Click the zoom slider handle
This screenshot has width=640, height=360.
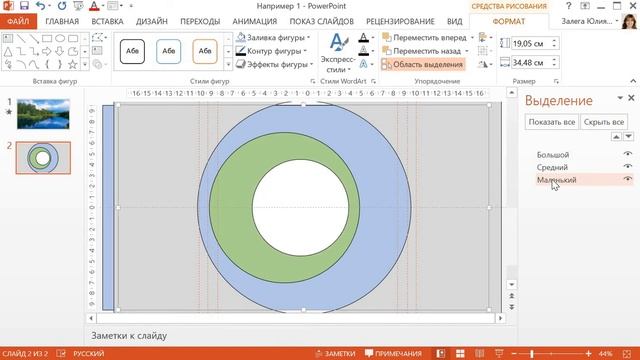pyautogui.click(x=532, y=353)
